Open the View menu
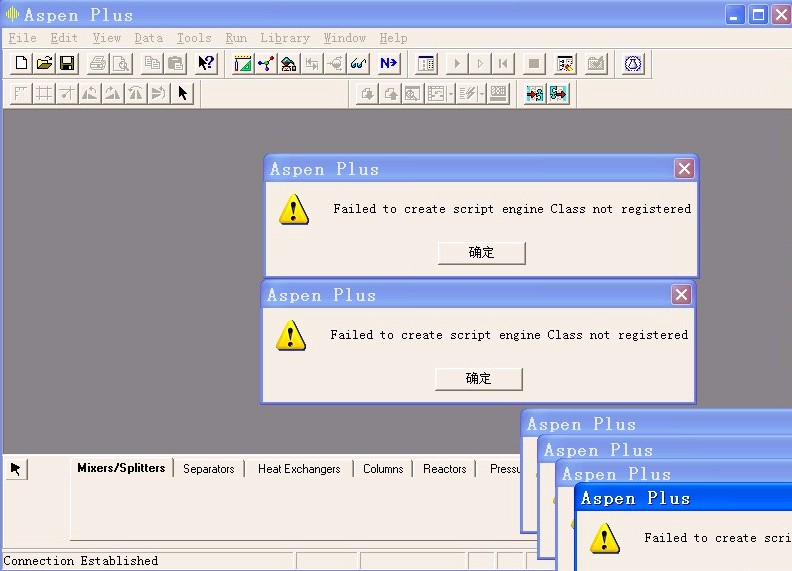 (107, 38)
